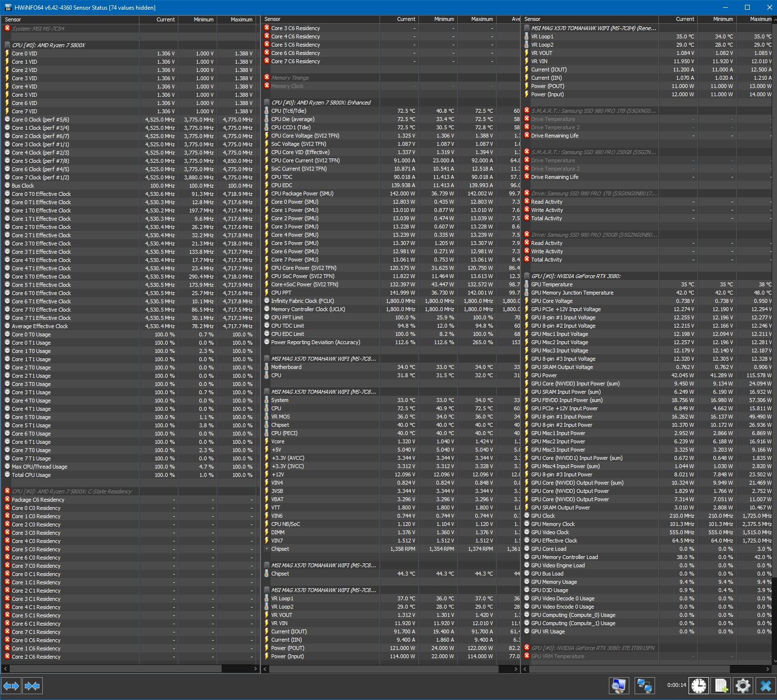Viewport: 777px width, 700px height.
Task: Select the Core 5 Clock (perf #7/8) row
Action: point(130,160)
